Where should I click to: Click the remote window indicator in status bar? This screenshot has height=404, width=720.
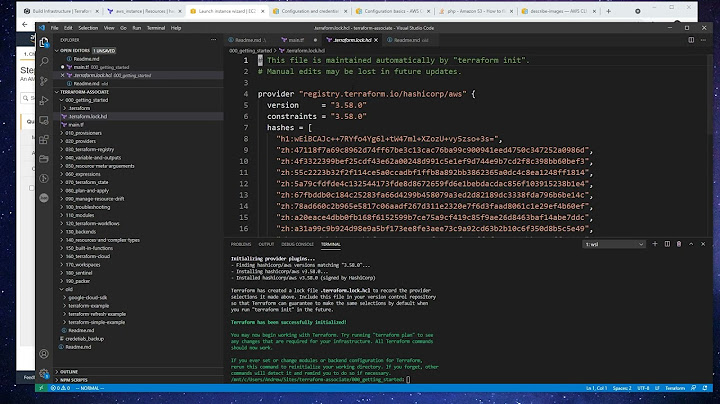(x=41, y=388)
